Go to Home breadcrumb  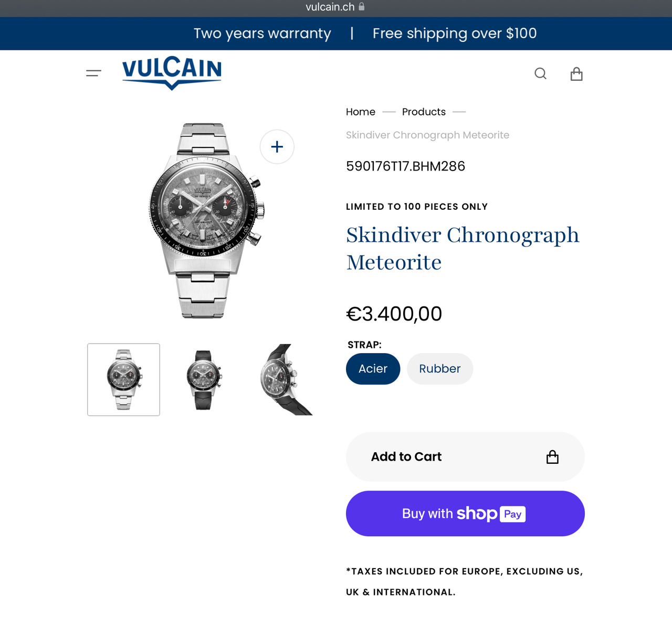(x=361, y=112)
